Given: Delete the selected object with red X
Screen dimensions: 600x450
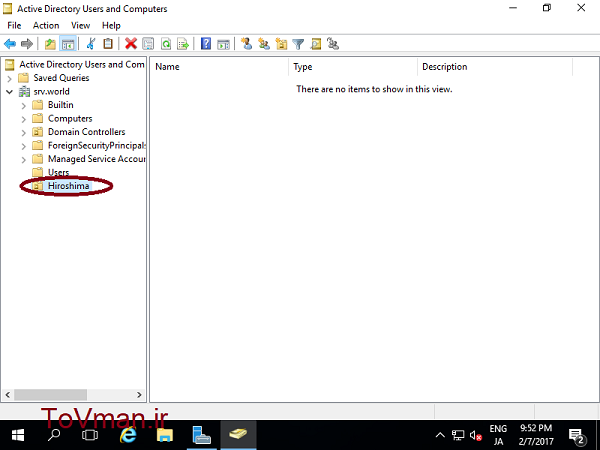Looking at the screenshot, I should pyautogui.click(x=131, y=44).
